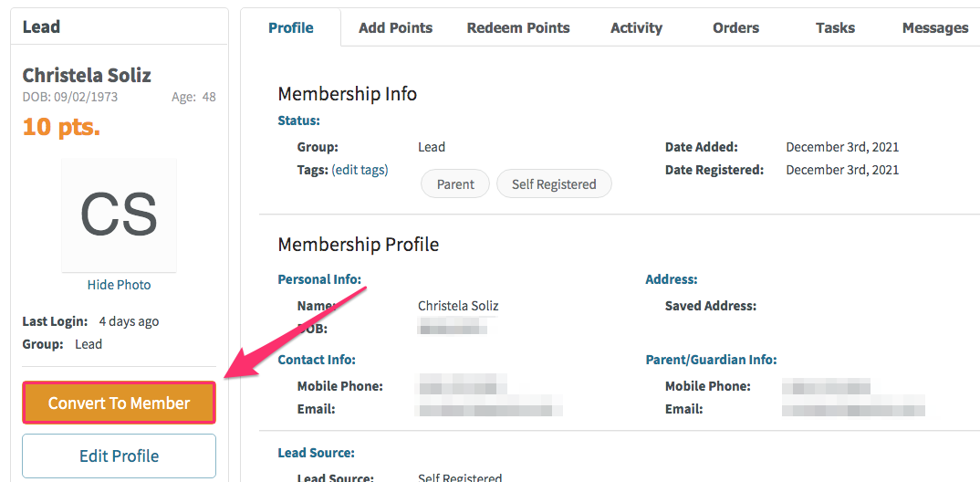Click the Personal Info section heading
The image size is (980, 482).
(319, 278)
